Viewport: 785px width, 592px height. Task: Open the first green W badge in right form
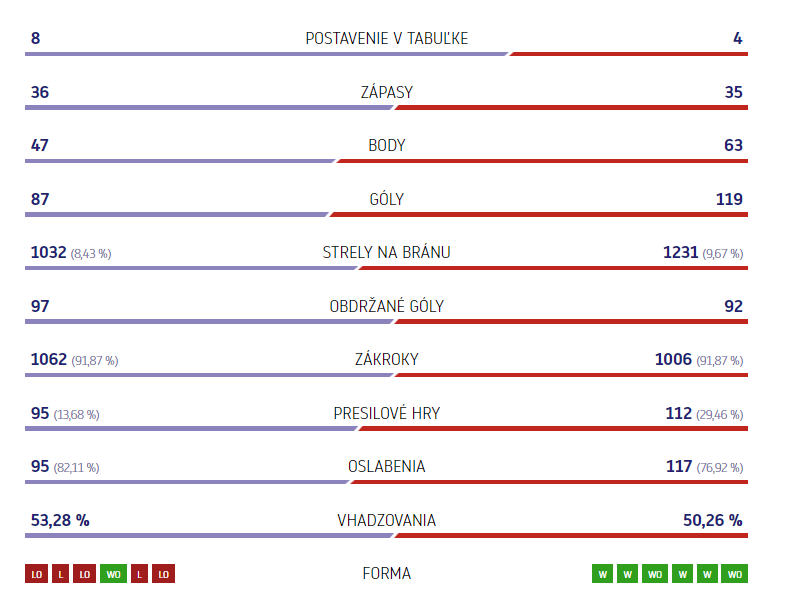click(602, 573)
